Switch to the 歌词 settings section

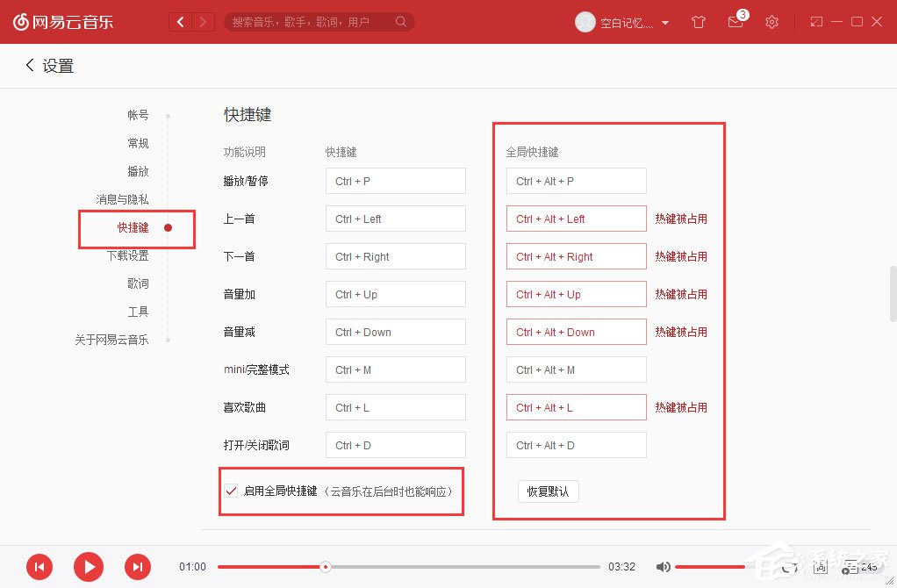click(138, 283)
